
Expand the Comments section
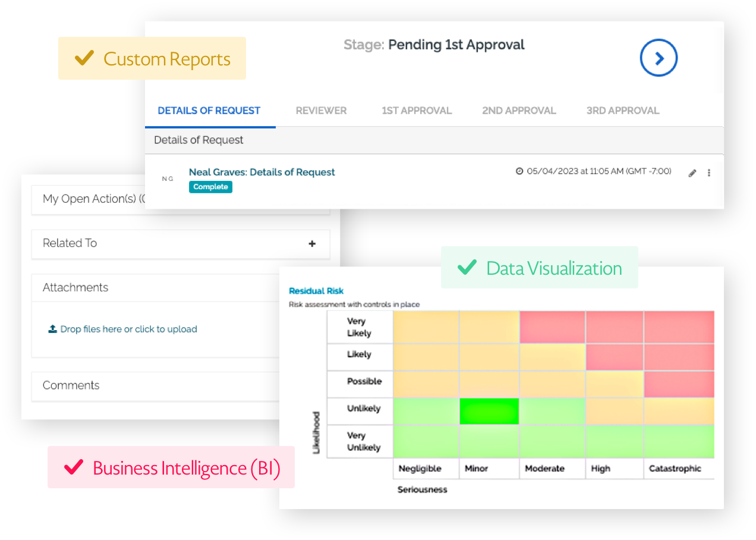(x=71, y=385)
